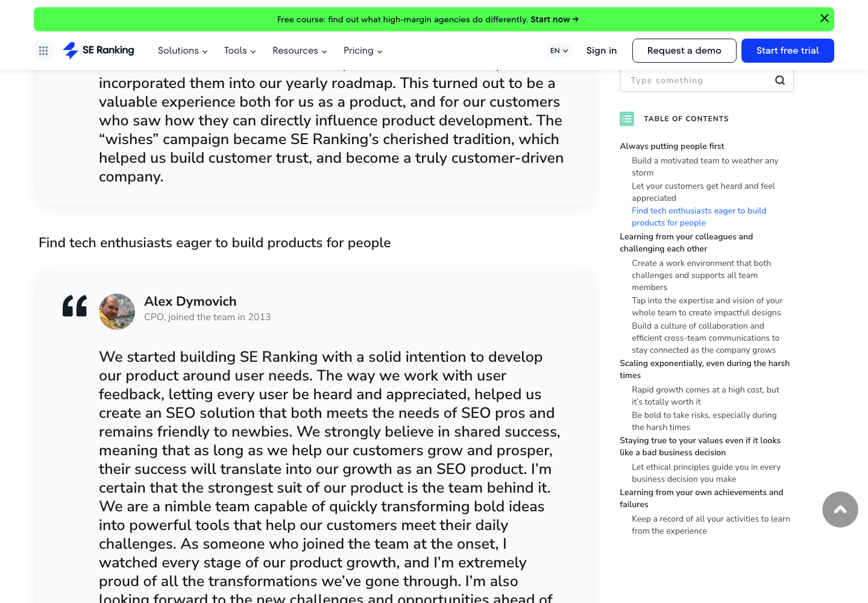This screenshot has height=603, width=868.
Task: Open Build a motivated team section link
Action: point(705,166)
